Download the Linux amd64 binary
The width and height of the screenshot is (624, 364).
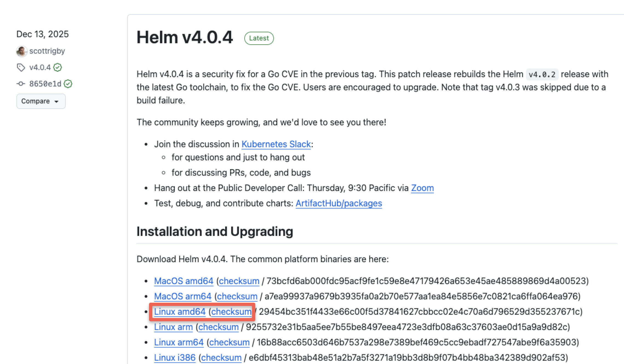point(180,311)
